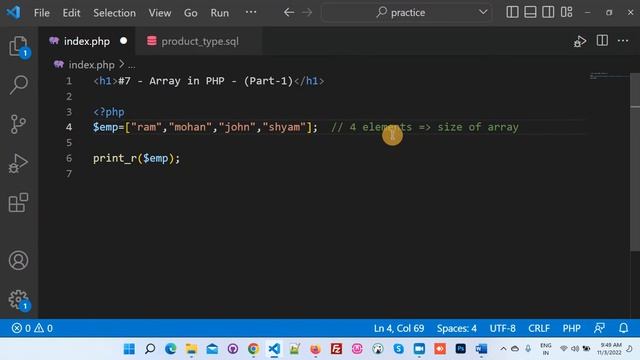Click the VS Code logo icon
Viewport: 640px width, 360px height.
tap(13, 13)
